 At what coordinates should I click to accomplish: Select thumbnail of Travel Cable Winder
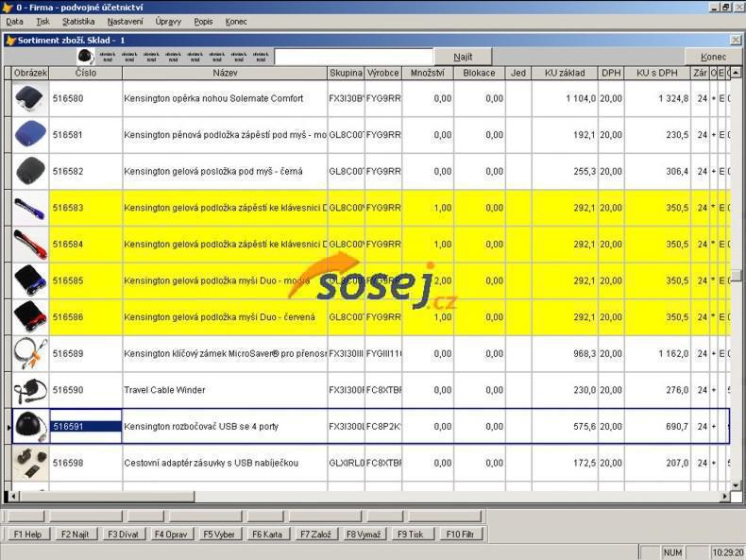tap(30, 390)
